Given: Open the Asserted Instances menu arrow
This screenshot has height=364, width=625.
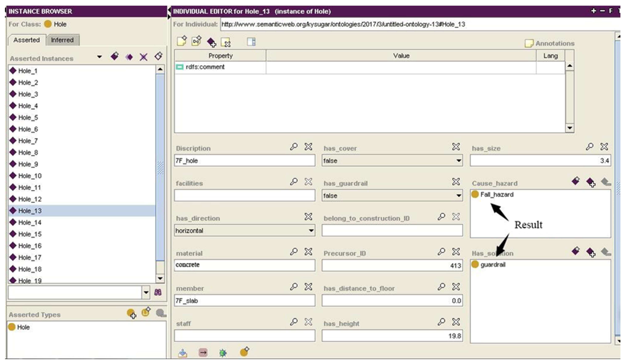Looking at the screenshot, I should click(99, 57).
